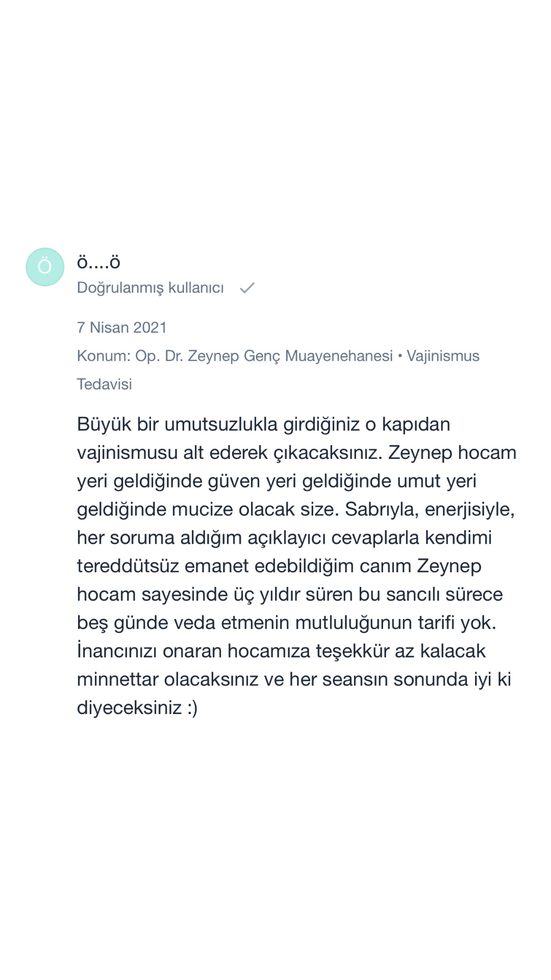Click the smiley at the review's end

192,708
